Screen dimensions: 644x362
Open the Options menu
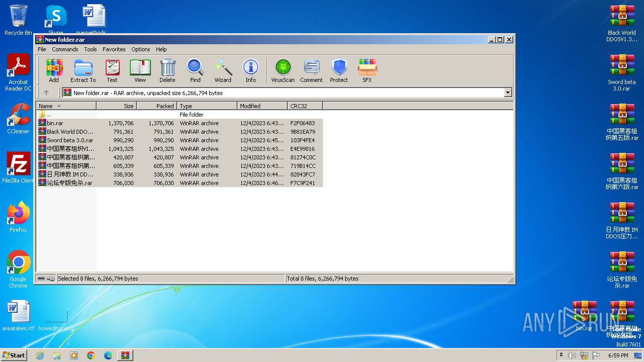coord(141,49)
